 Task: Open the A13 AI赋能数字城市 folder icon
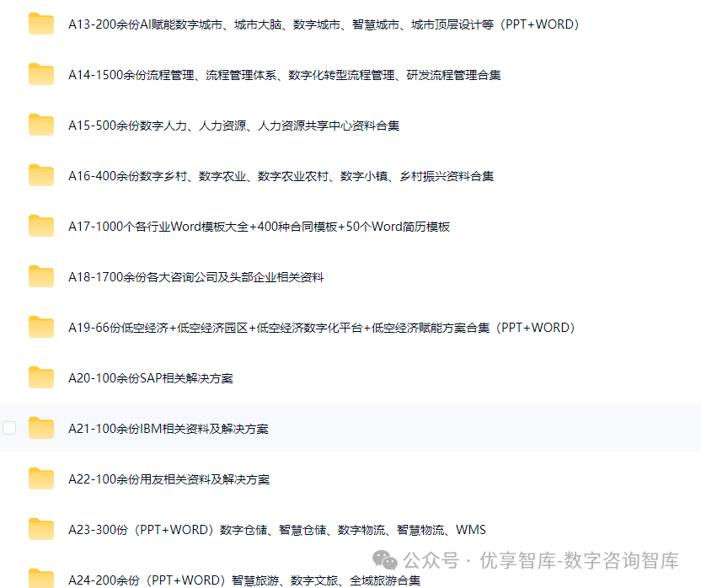(40, 24)
